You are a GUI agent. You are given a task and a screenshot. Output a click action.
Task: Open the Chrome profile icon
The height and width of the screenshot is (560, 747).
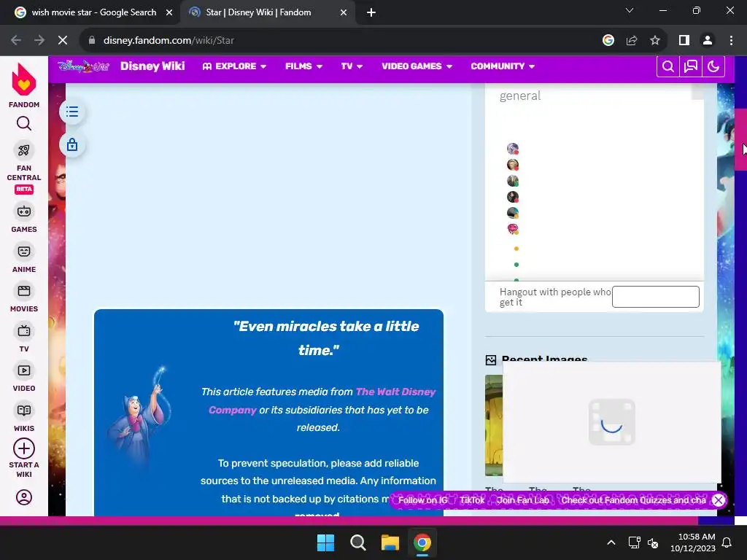708,41
